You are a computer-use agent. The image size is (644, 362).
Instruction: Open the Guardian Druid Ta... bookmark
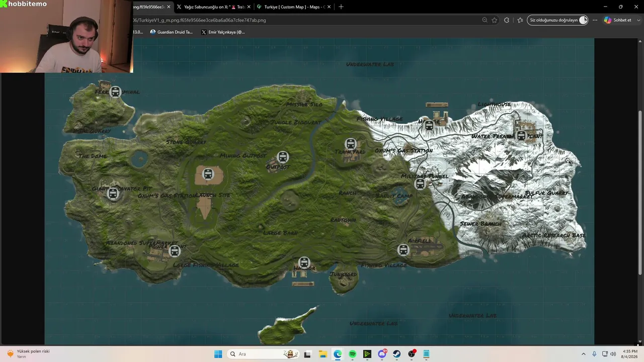pos(171,32)
